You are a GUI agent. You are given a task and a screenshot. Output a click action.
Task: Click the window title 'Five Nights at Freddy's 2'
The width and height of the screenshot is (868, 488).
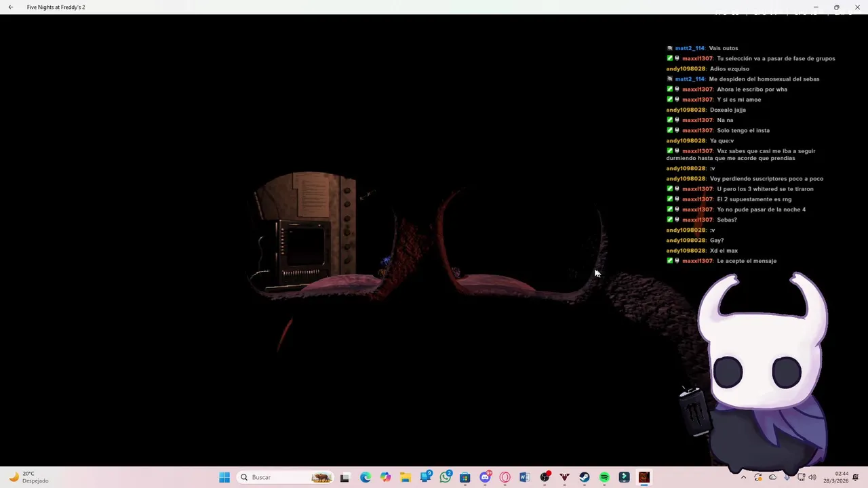point(56,7)
